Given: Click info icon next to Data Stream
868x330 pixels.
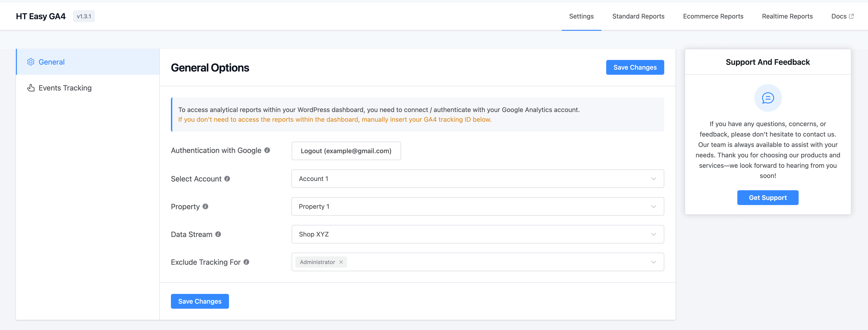Looking at the screenshot, I should 218,234.
